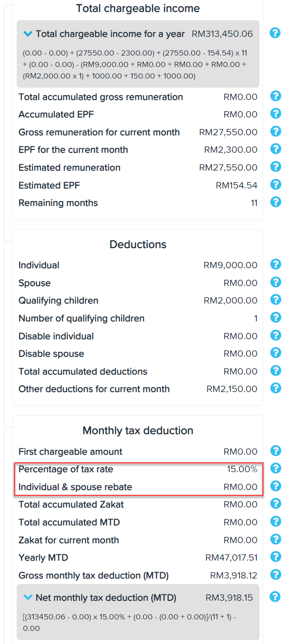Viewport: 287px width, 644px height.
Task: Collapse Total chargeable income for a year
Action: coord(28,34)
